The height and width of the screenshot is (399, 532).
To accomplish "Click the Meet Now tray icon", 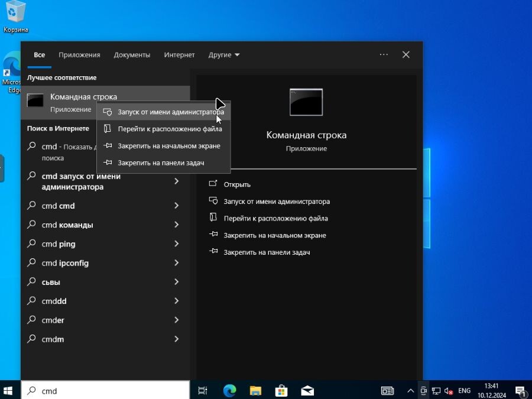I will click(x=423, y=391).
